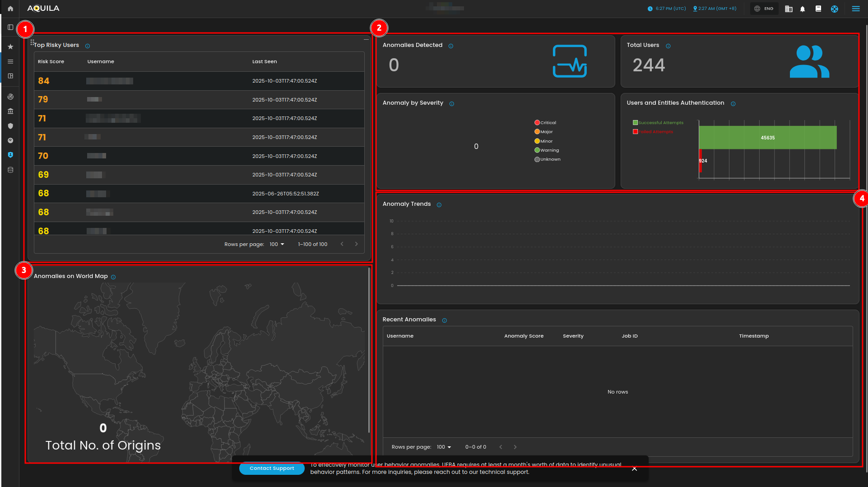The height and width of the screenshot is (487, 868).
Task: Open the list menu icon in sidebar
Action: [x=10, y=62]
